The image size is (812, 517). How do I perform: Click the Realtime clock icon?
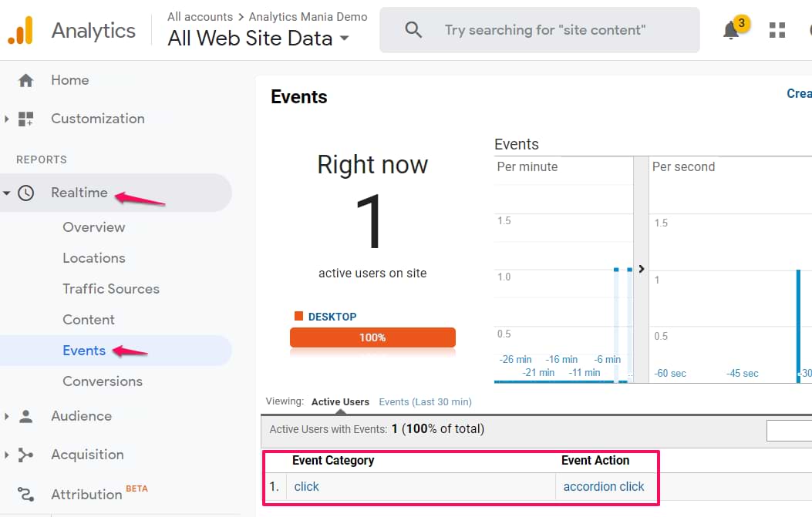coord(26,193)
